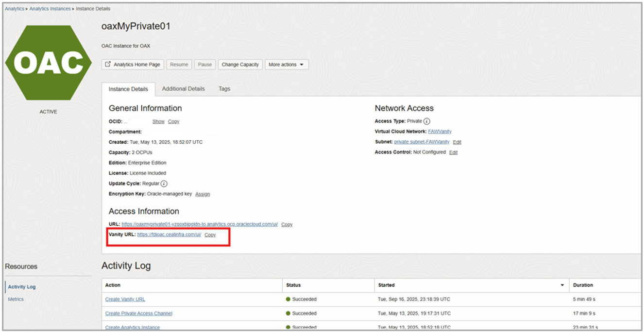
Task: Show the hidden OCID value
Action: click(158, 122)
